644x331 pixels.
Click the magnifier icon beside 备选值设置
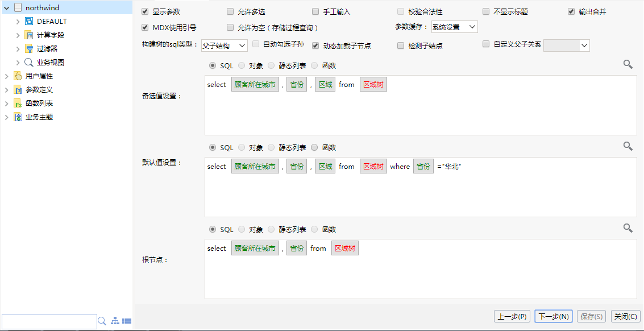coord(628,64)
